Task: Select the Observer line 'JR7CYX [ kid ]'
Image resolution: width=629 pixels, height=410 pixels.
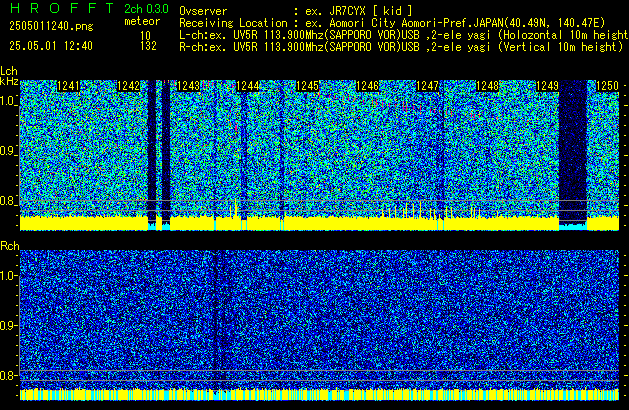Action: 296,11
